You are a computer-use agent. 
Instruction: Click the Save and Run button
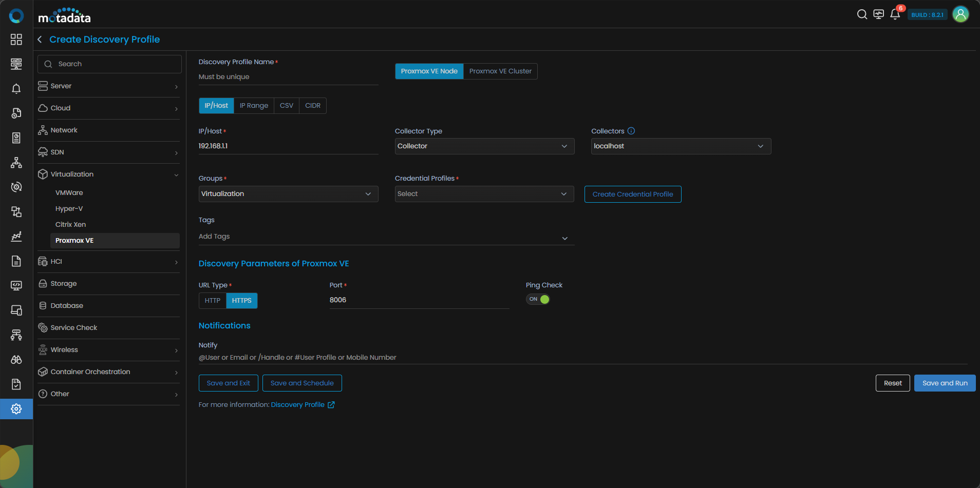point(944,383)
